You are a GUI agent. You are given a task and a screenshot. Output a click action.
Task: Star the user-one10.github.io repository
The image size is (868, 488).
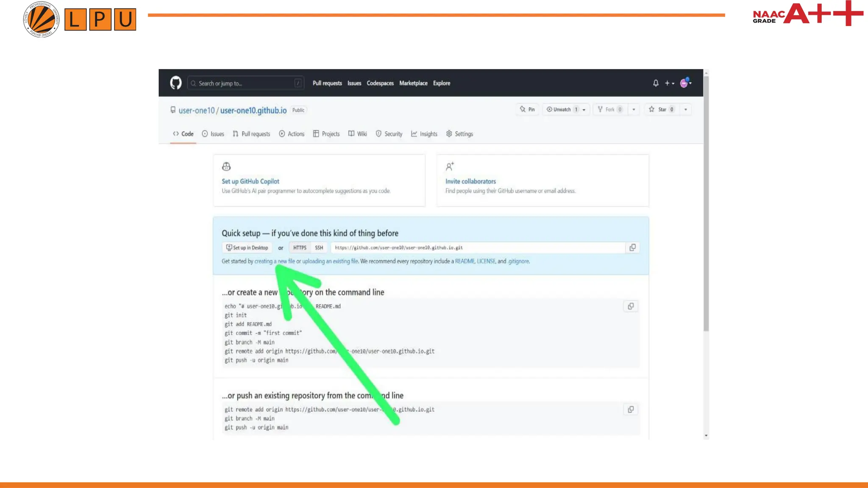tap(661, 109)
